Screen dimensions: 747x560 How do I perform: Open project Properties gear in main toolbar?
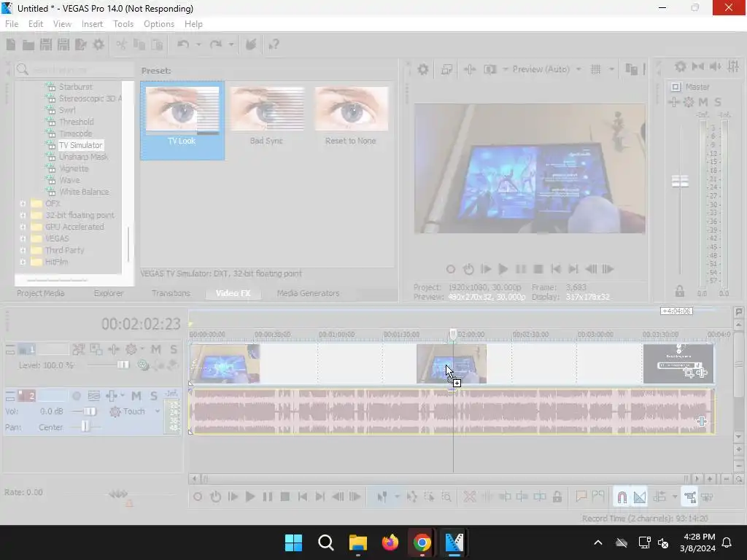point(98,44)
